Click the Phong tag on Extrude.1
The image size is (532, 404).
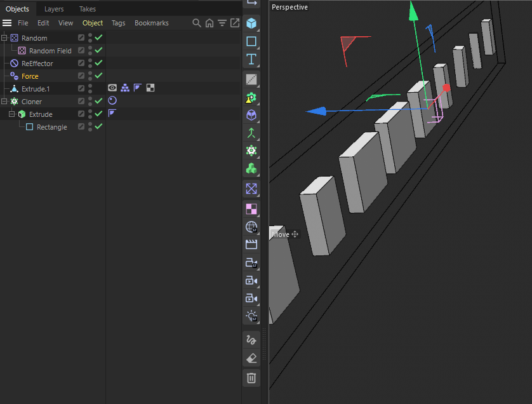137,88
